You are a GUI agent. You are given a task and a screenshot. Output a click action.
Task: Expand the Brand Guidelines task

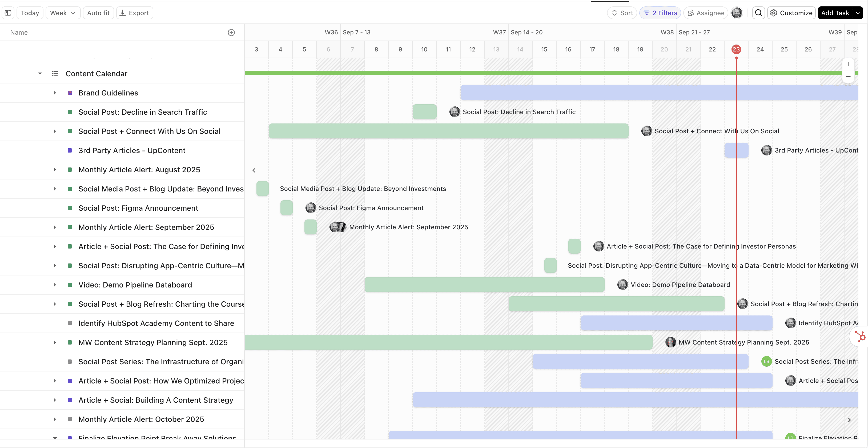55,93
